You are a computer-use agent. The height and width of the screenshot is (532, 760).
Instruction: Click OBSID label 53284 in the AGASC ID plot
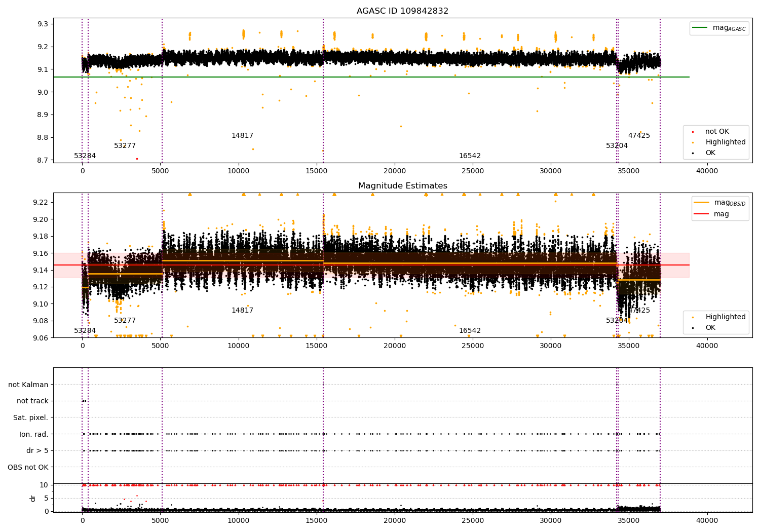click(x=85, y=156)
